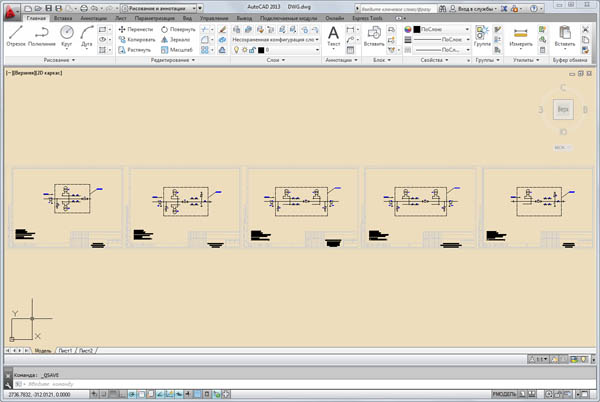The width and height of the screenshot is (600, 402).
Task: Click the Перенести (move) tool
Action: pos(138,29)
